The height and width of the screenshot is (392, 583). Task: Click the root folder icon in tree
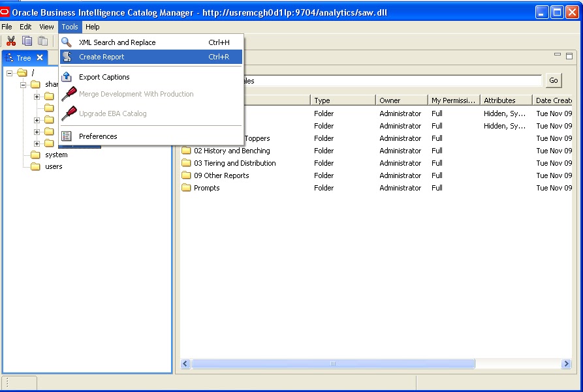click(22, 73)
